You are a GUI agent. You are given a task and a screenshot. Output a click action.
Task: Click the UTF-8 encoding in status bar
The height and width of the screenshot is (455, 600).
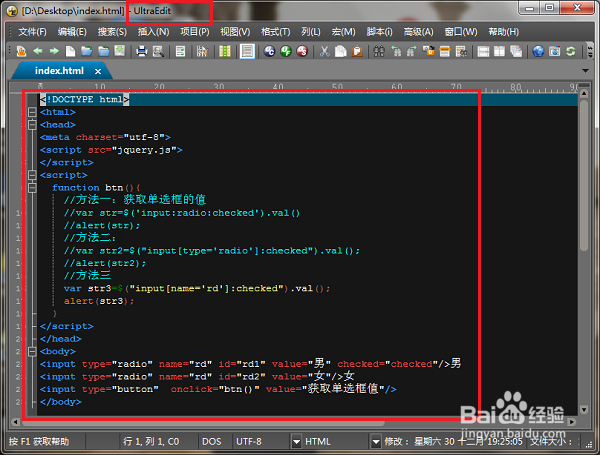[249, 442]
